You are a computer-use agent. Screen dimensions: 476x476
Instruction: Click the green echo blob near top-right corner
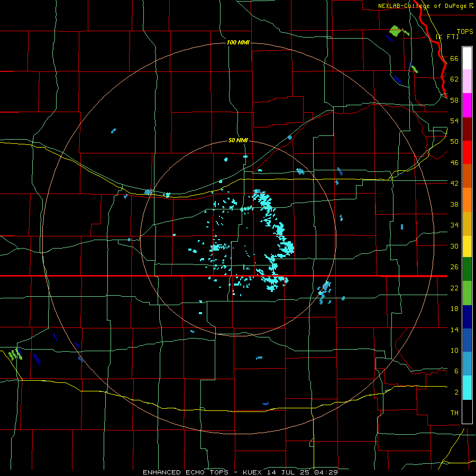click(396, 31)
